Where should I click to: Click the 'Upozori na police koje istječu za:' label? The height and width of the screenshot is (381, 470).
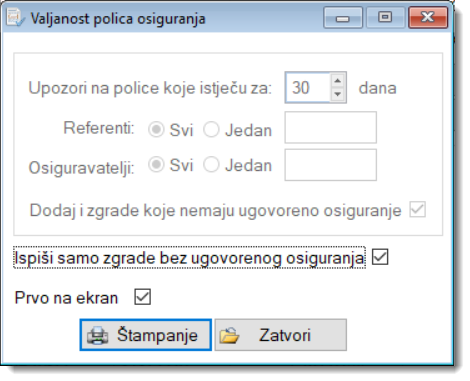pyautogui.click(x=150, y=88)
